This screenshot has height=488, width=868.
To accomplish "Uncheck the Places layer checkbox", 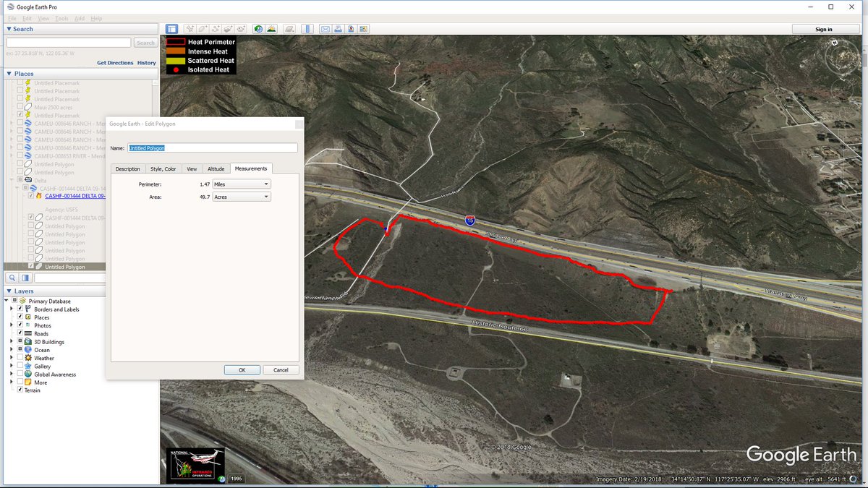I will pos(20,317).
